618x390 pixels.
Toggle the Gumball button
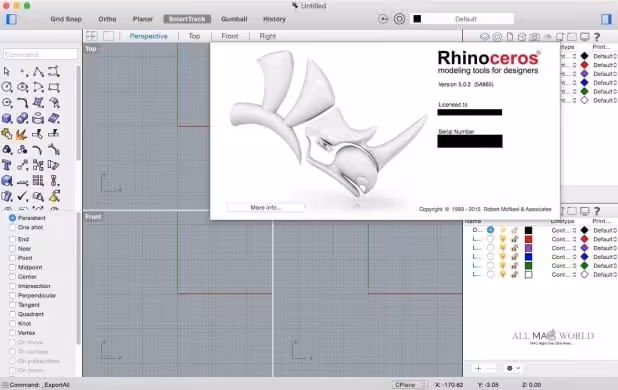coord(234,19)
